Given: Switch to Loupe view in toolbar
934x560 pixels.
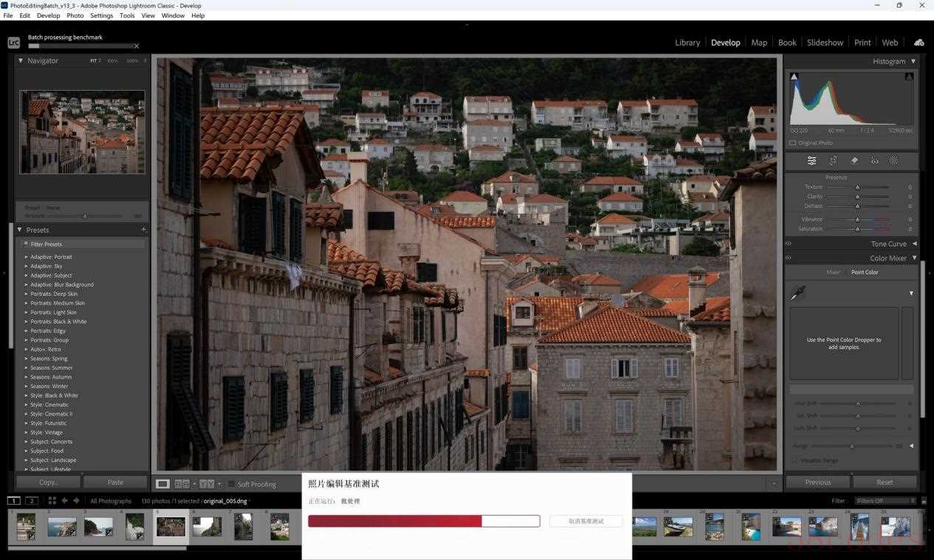Looking at the screenshot, I should (x=162, y=484).
